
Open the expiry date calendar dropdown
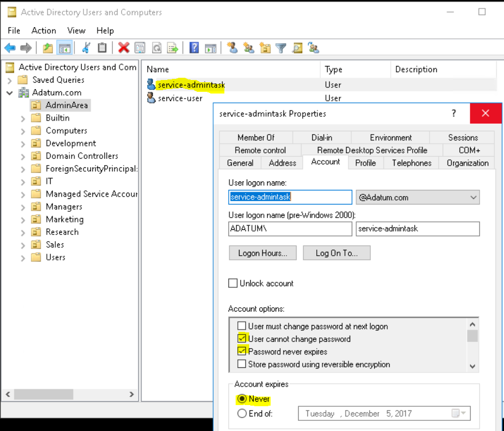tap(459, 414)
